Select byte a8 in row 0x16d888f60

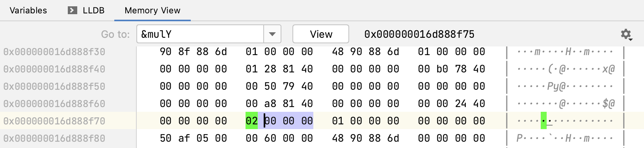tap(270, 104)
